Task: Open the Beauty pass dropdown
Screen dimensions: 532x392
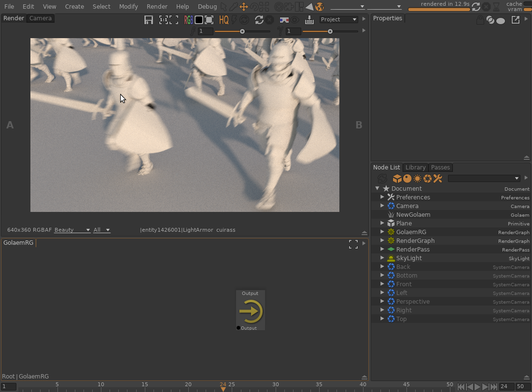Action: 72,230
